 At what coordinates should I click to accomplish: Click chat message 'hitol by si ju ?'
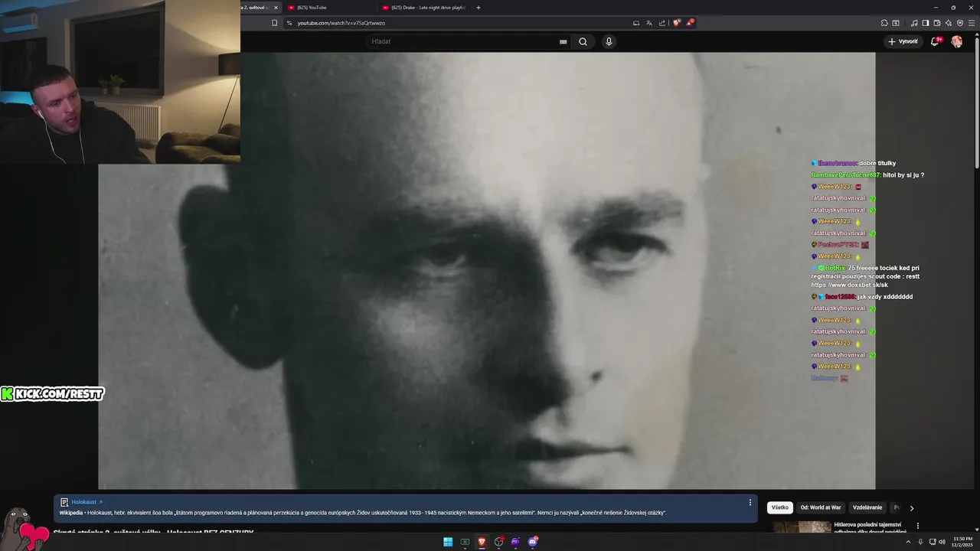tap(903, 175)
